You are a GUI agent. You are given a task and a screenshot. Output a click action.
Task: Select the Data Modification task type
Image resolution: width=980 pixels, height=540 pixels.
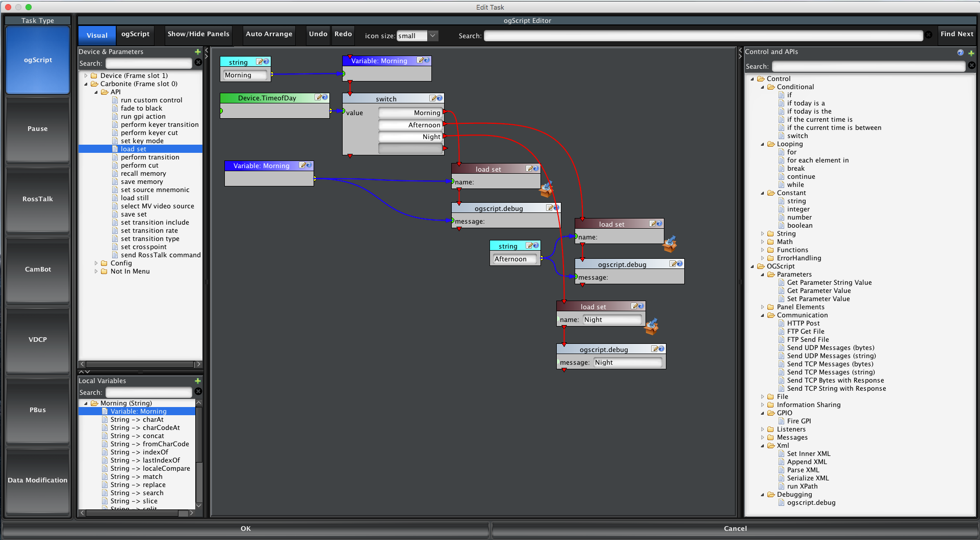tap(38, 480)
